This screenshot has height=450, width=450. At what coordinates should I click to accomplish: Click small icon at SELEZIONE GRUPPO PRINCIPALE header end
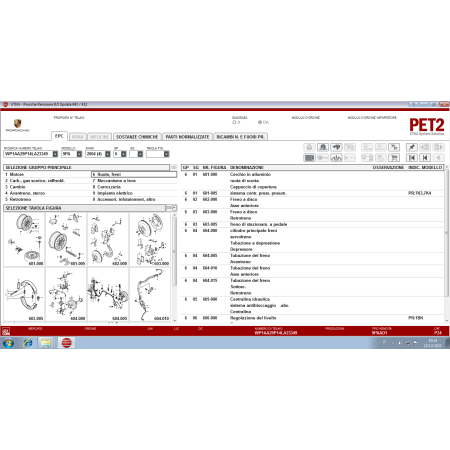pos(174,167)
